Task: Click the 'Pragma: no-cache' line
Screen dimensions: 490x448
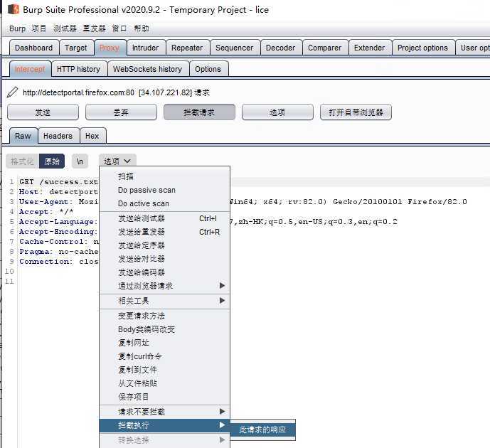Action: pos(58,252)
